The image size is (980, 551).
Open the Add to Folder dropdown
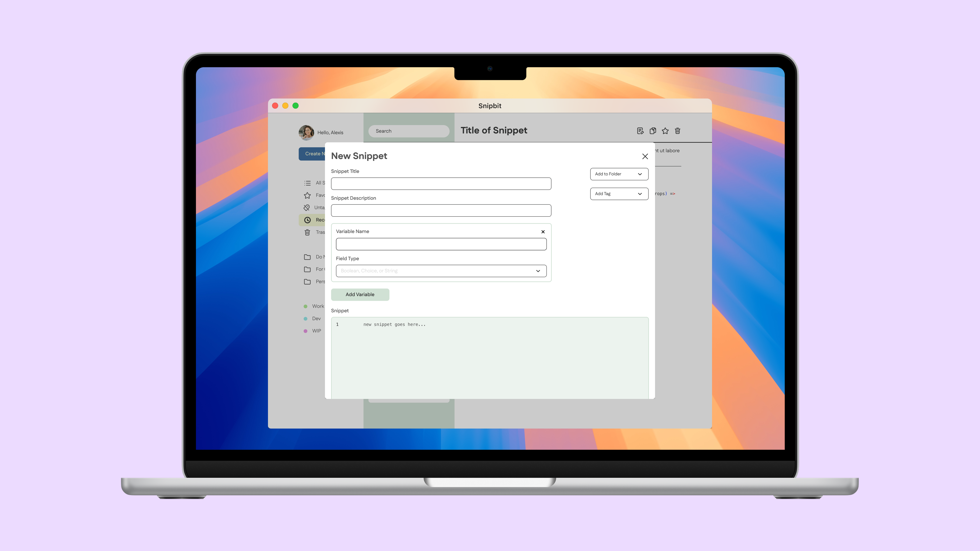point(619,174)
